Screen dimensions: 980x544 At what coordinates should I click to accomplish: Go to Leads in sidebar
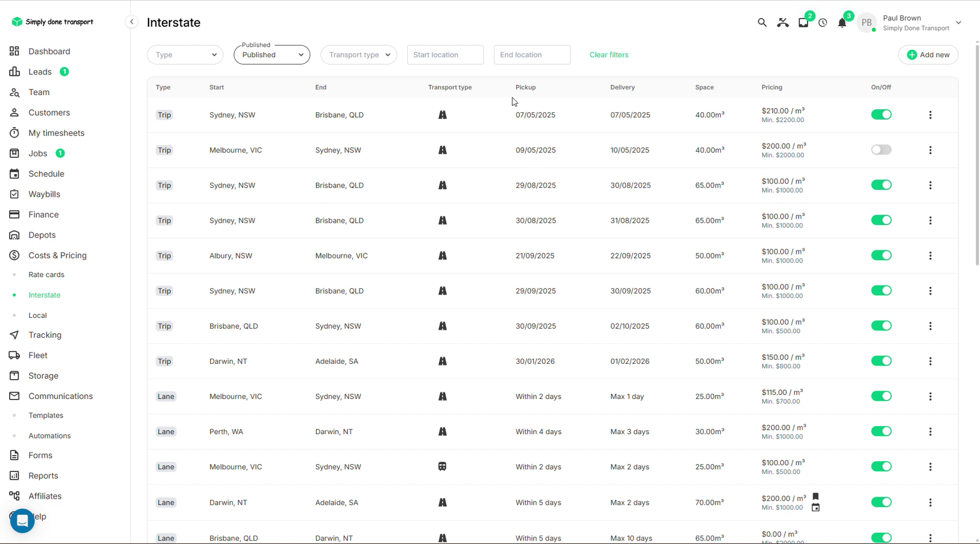[40, 72]
